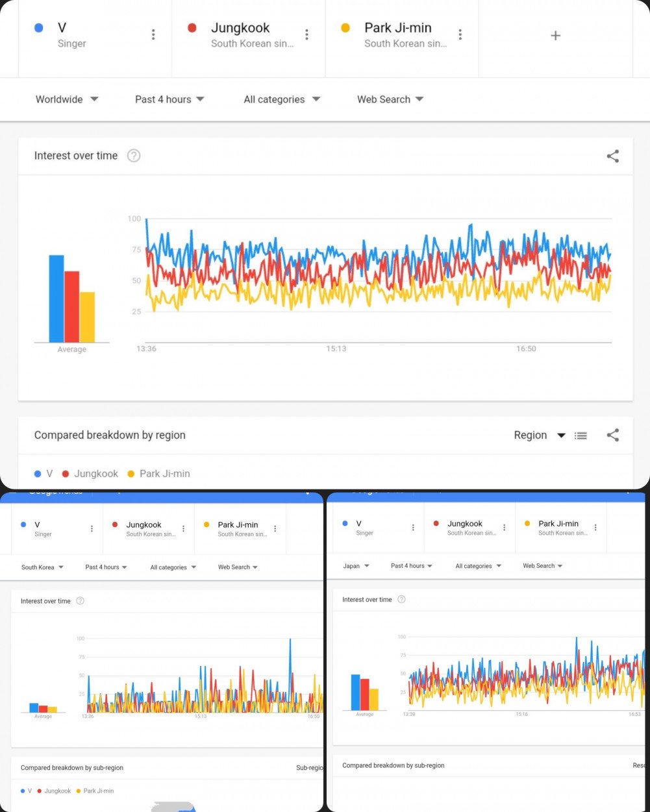Switch region breakdown to list view
This screenshot has width=650, height=812.
pyautogui.click(x=581, y=436)
